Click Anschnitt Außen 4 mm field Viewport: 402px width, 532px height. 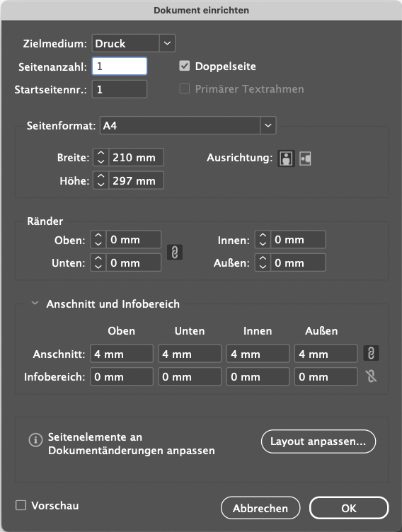click(326, 354)
